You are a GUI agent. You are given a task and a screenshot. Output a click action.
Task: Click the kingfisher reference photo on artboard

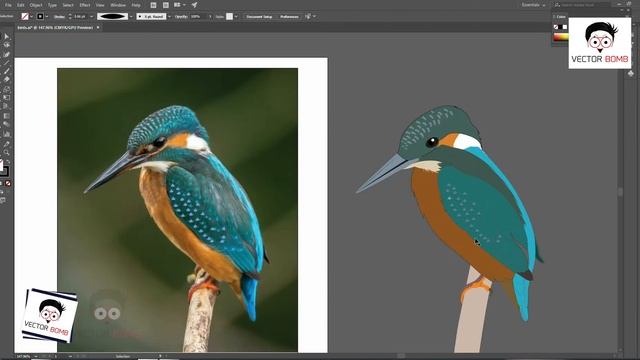[x=178, y=210]
